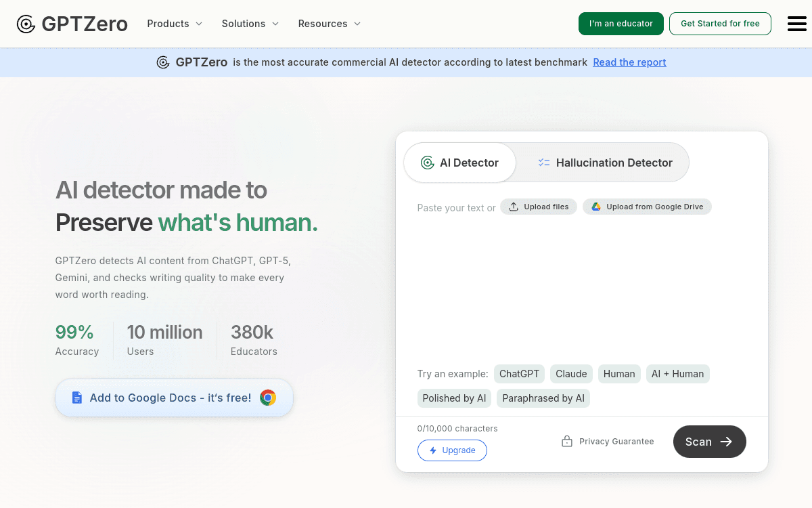Follow the Read the report link
This screenshot has width=812, height=508.
pos(629,62)
